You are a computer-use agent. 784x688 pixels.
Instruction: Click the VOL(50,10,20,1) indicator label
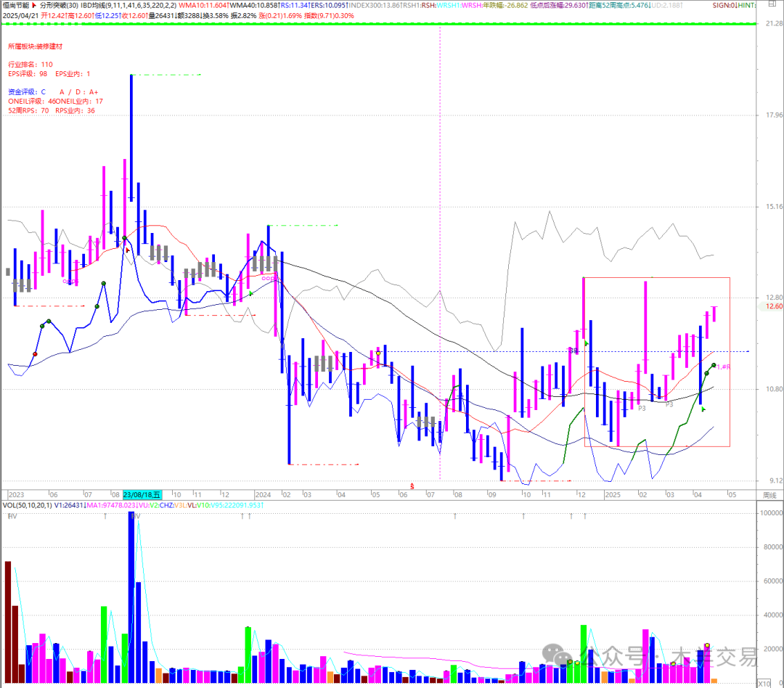pyautogui.click(x=27, y=505)
